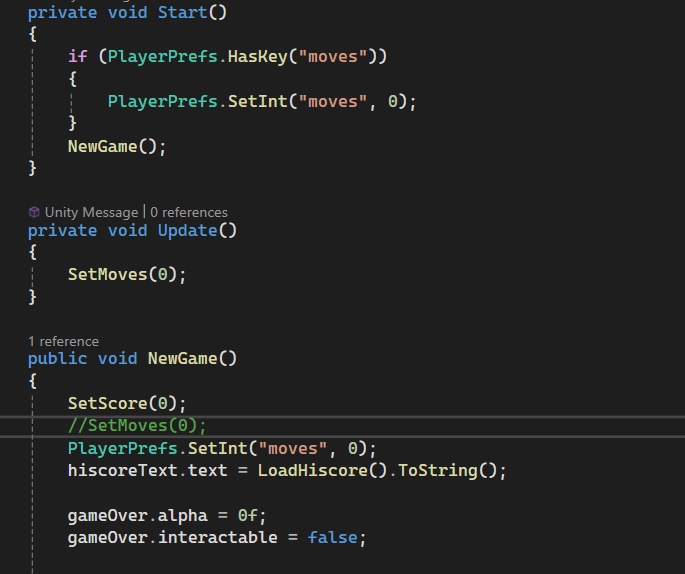Click the 'if' keyword

click(x=78, y=57)
